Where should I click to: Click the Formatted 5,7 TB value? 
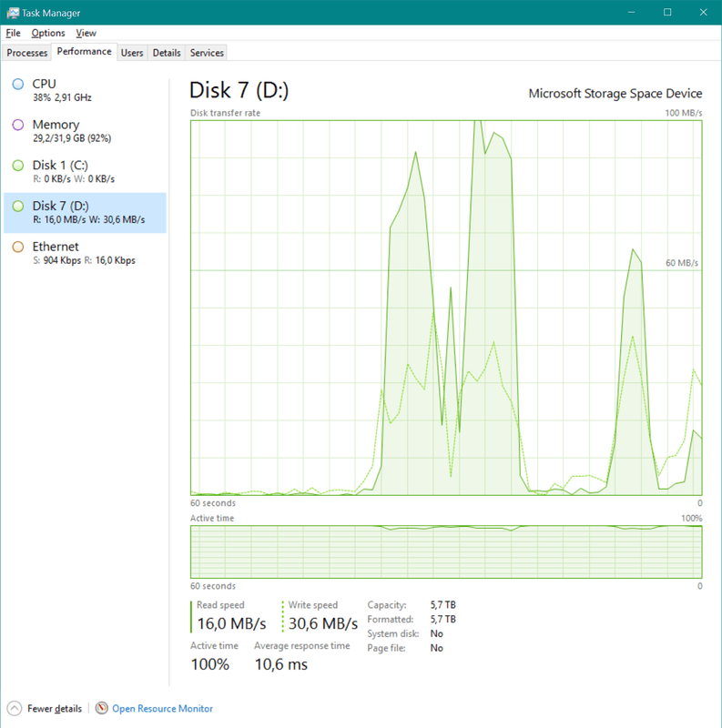[442, 620]
